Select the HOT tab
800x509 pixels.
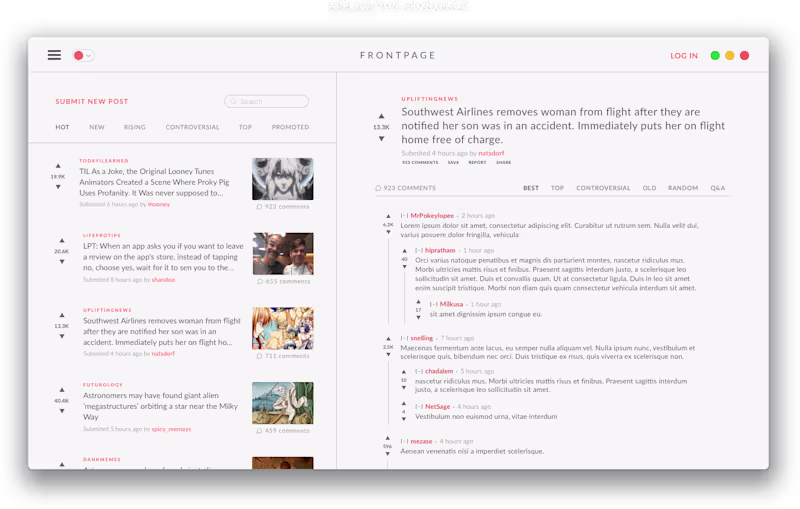(x=62, y=127)
